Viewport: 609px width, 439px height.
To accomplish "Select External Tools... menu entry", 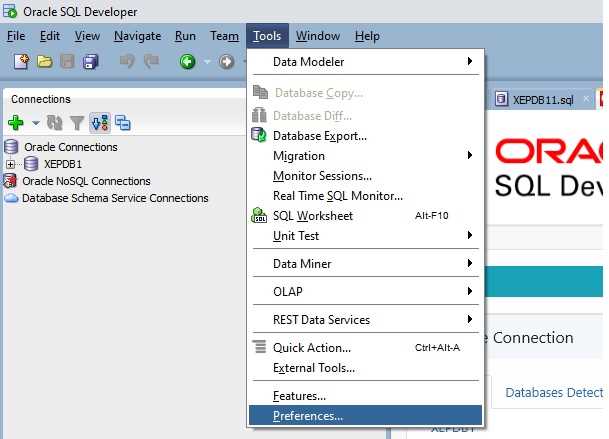I will pos(365,368).
